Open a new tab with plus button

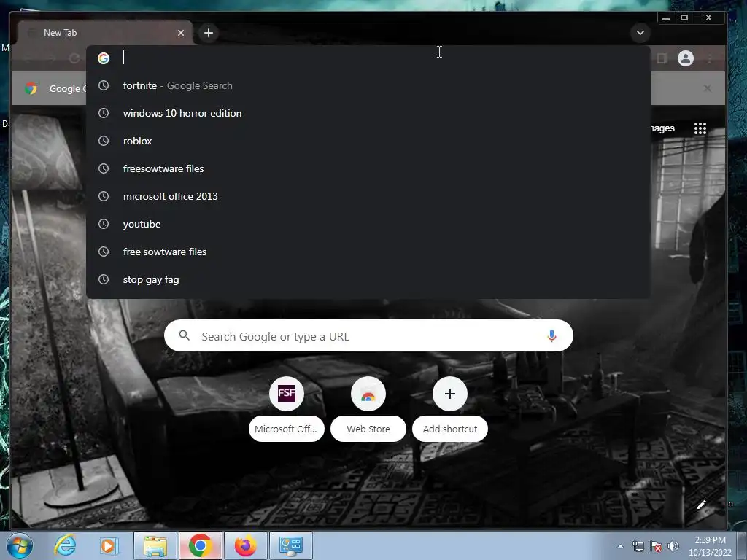208,33
